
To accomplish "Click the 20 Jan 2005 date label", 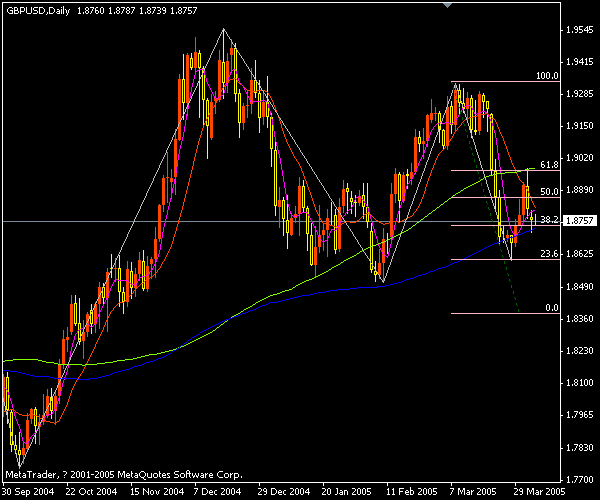I will point(346,492).
